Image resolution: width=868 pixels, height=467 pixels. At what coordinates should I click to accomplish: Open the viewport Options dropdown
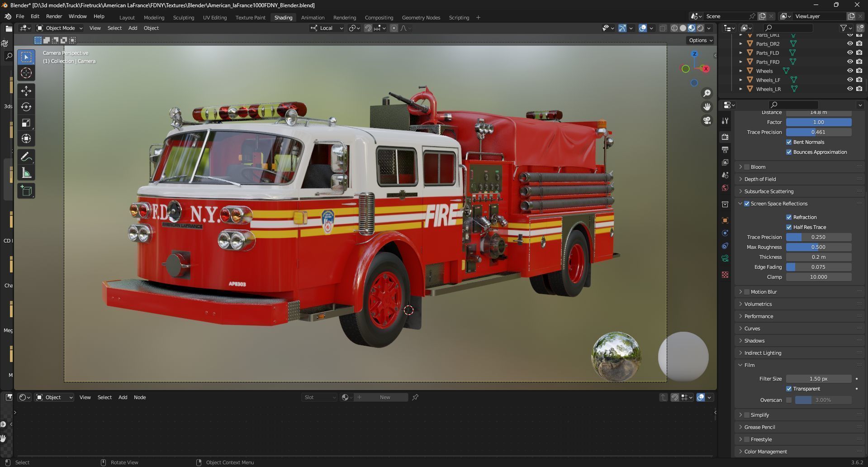coord(700,40)
